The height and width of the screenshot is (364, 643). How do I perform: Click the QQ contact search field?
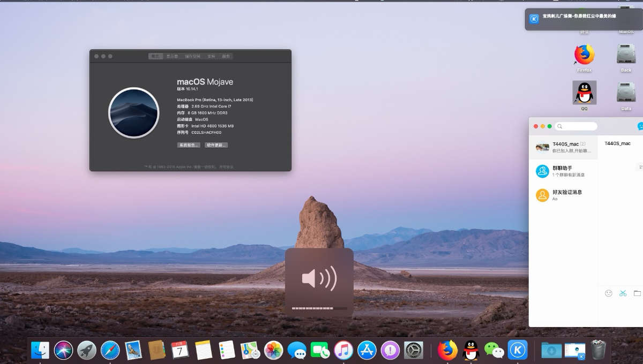[577, 126]
